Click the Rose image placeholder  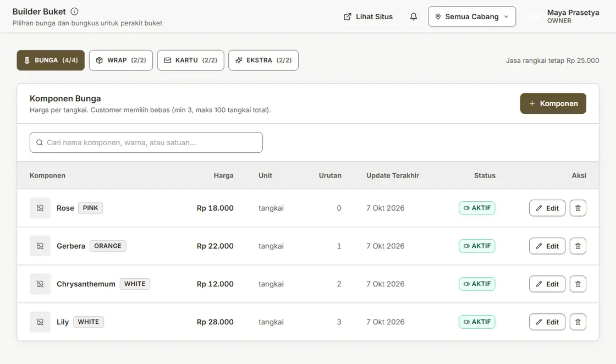[x=40, y=208]
